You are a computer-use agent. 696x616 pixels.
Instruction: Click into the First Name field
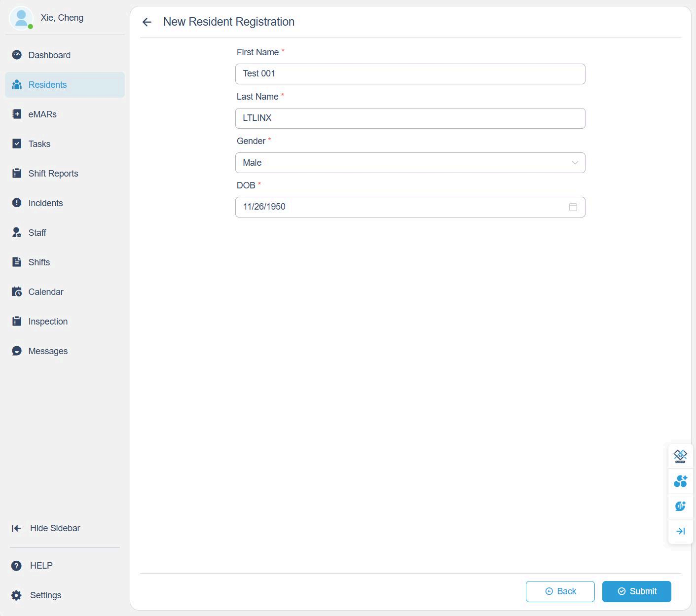pos(409,74)
